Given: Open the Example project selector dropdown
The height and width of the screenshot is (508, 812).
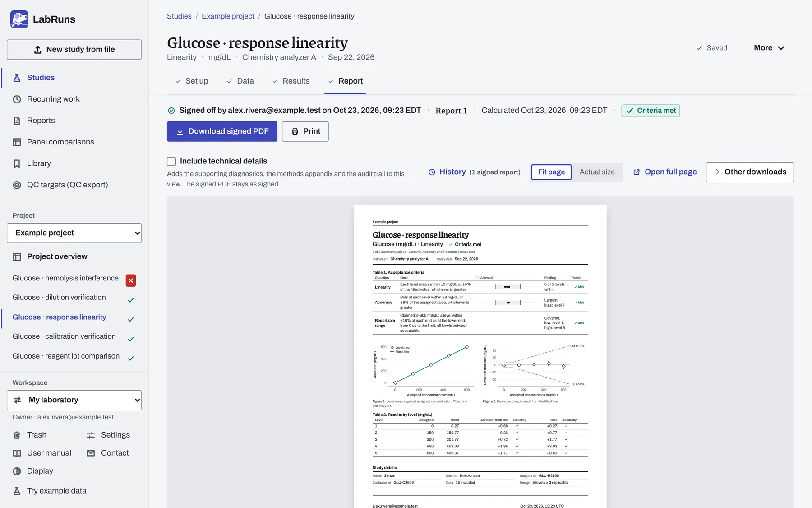Looking at the screenshot, I should (74, 233).
